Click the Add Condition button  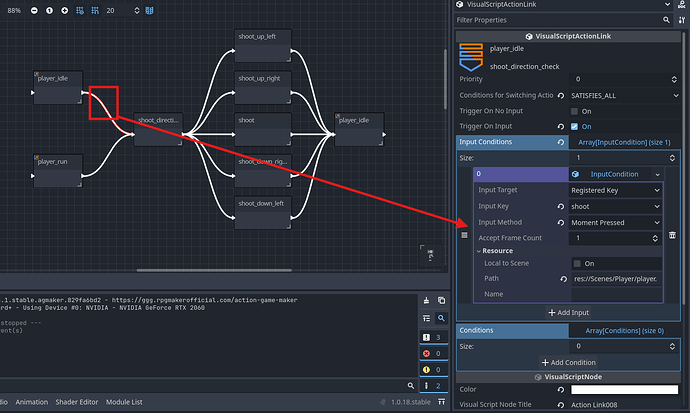point(568,362)
